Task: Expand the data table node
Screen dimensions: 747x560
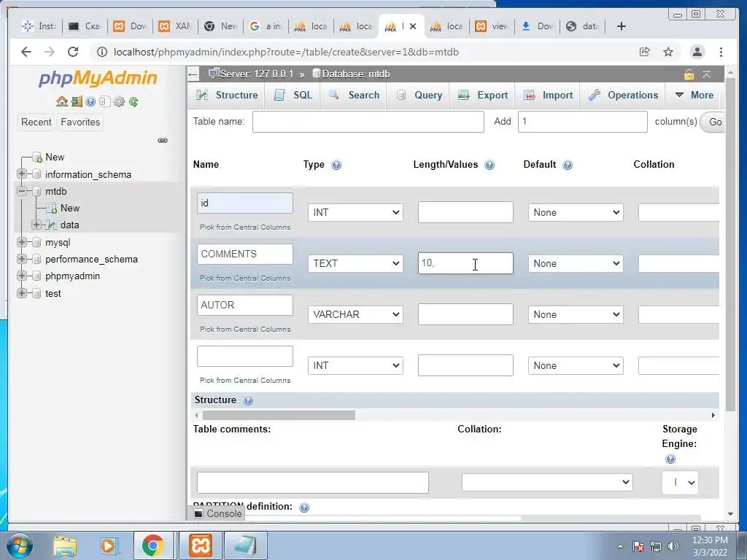Action: point(36,225)
